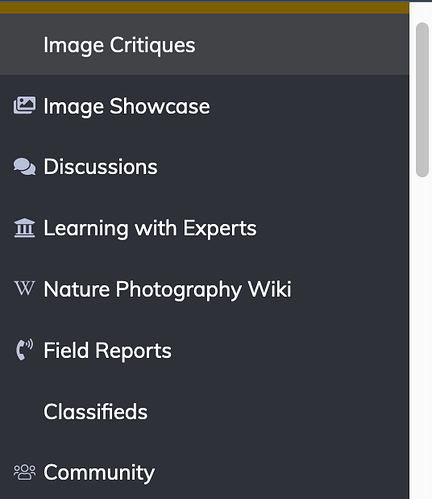Click the Image Showcase pictures icon

tap(24, 106)
